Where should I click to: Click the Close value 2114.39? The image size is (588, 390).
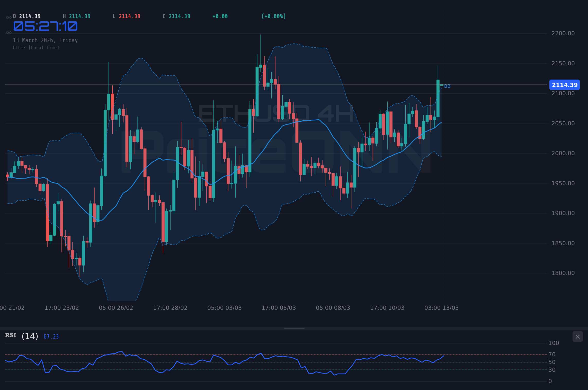tap(180, 16)
